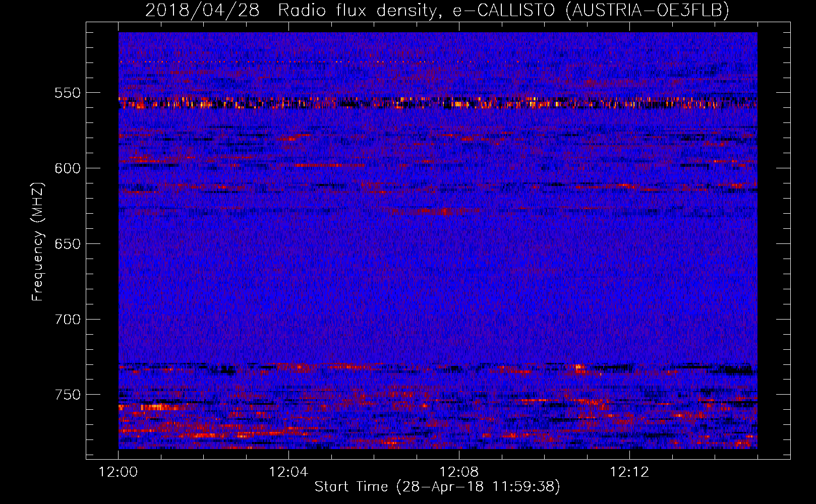
Task: Click the 600 frequency tick label
Action: coord(68,168)
